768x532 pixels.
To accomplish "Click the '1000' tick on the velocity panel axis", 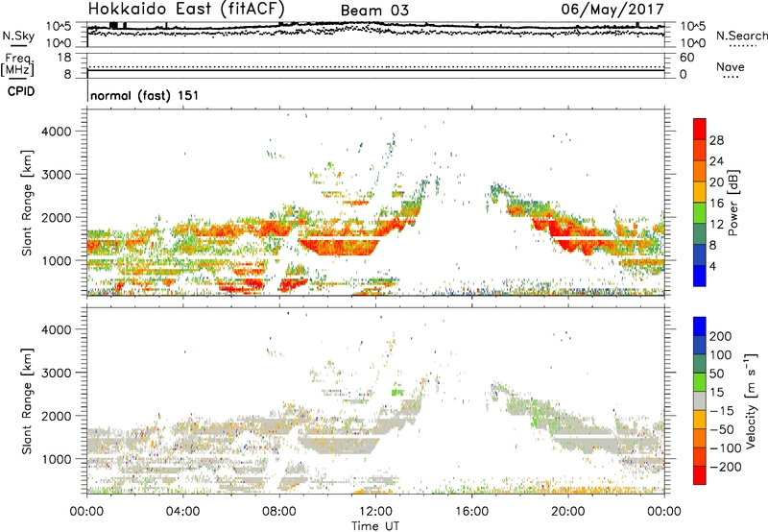I will 56,459.
